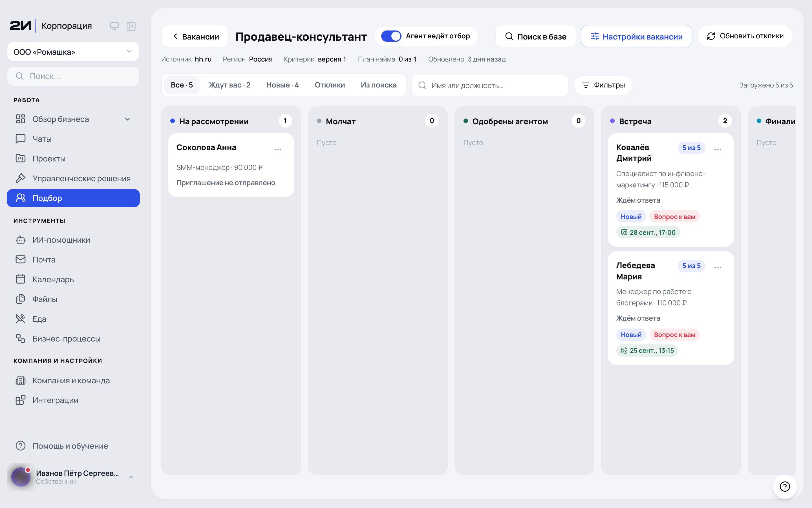The height and width of the screenshot is (508, 812).
Task: Collapse the sidebar panel icon
Action: [131, 26]
